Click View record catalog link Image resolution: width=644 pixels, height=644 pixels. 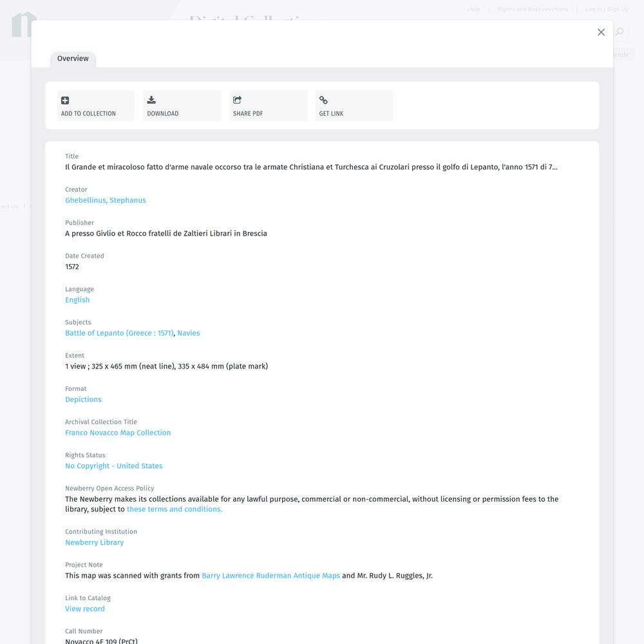[85, 609]
